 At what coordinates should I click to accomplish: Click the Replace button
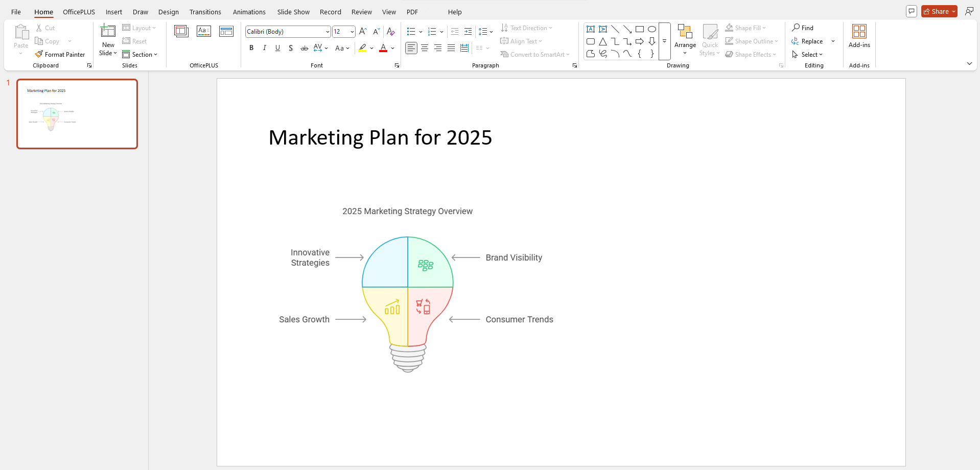(811, 41)
